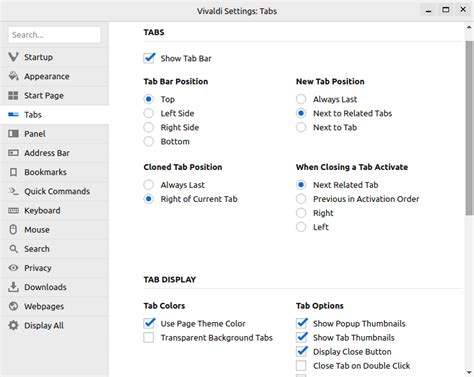This screenshot has width=474, height=377.
Task: Click the Keyboard icon in sidebar
Action: (x=13, y=211)
